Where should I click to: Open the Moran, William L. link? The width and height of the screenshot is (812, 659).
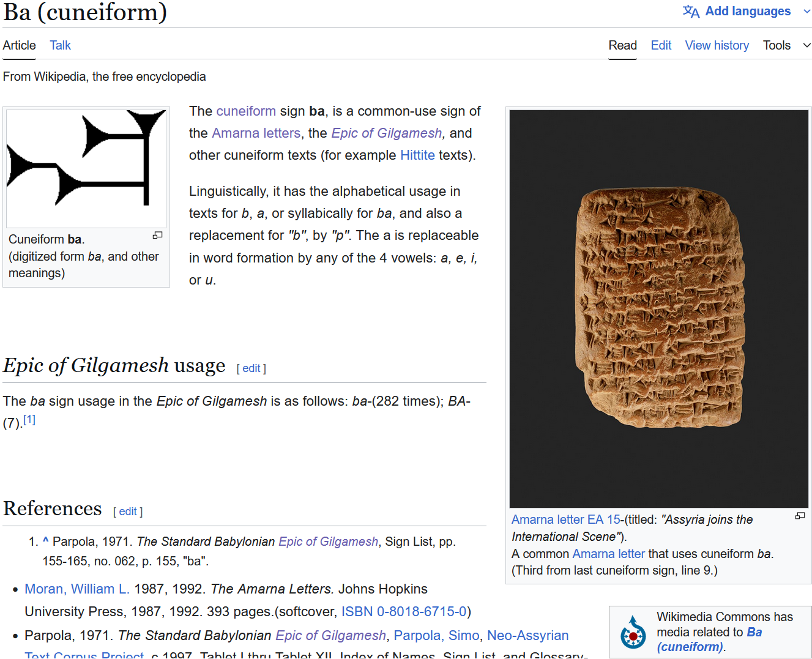pyautogui.click(x=76, y=589)
